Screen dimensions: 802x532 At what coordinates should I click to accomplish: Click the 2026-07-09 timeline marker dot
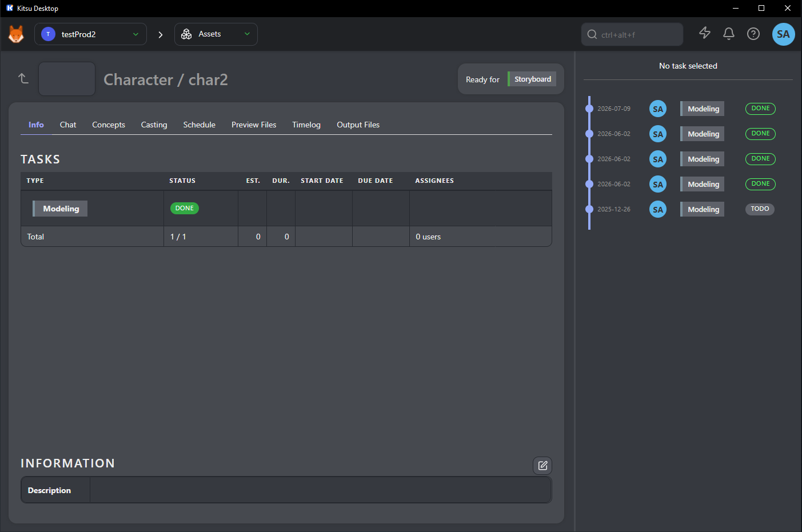point(589,109)
